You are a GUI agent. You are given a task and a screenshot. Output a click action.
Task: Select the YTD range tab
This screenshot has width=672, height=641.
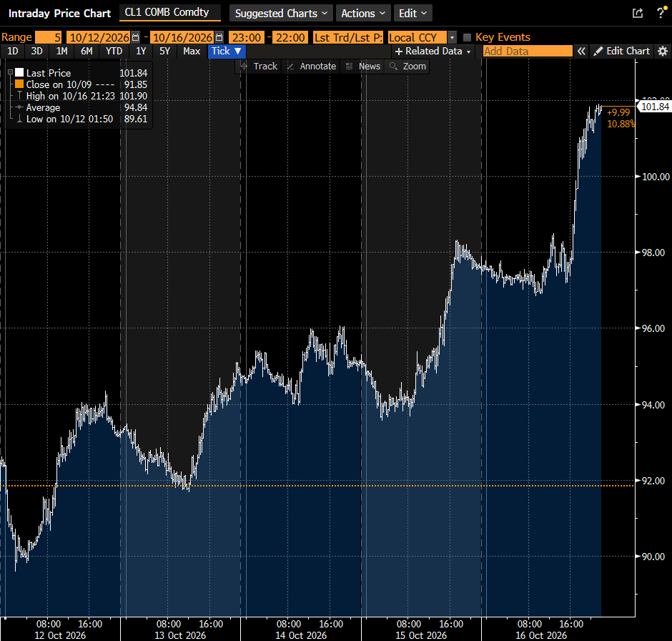[114, 52]
